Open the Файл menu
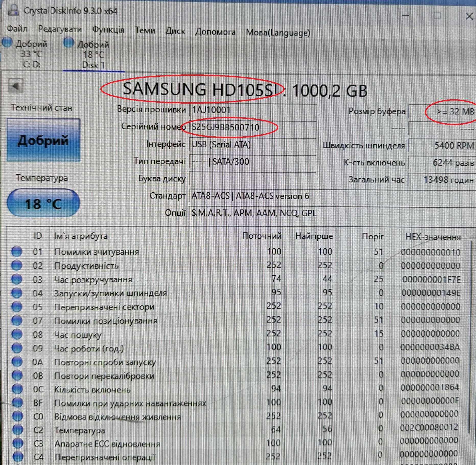This screenshot has width=476, height=465. click(x=17, y=29)
